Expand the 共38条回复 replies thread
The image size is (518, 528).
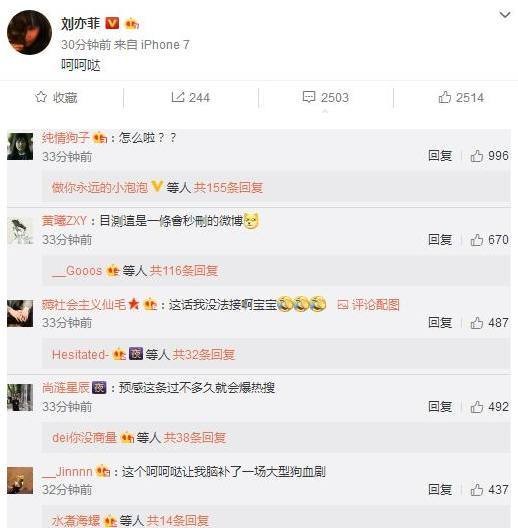pyautogui.click(x=195, y=438)
